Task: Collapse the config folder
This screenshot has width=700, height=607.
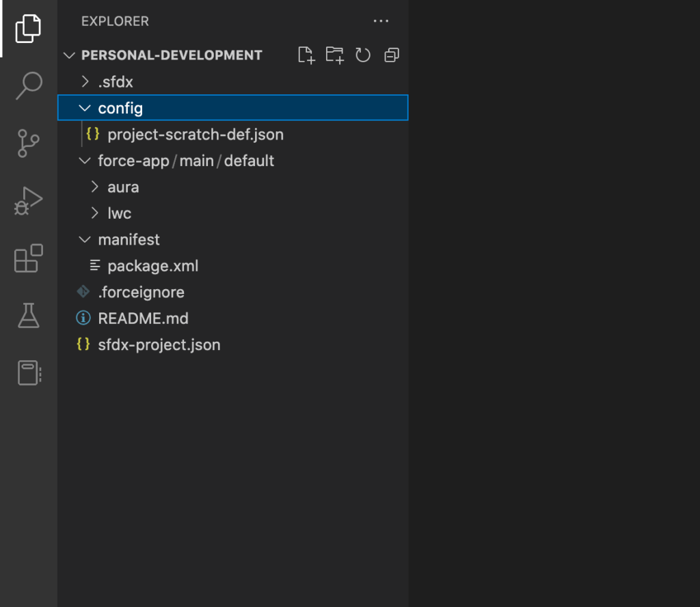Action: [120, 108]
